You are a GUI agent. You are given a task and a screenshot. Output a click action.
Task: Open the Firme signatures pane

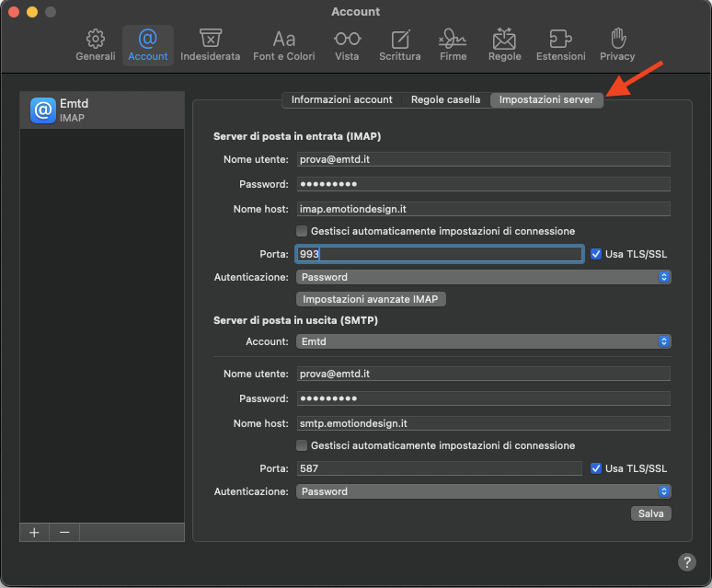453,45
